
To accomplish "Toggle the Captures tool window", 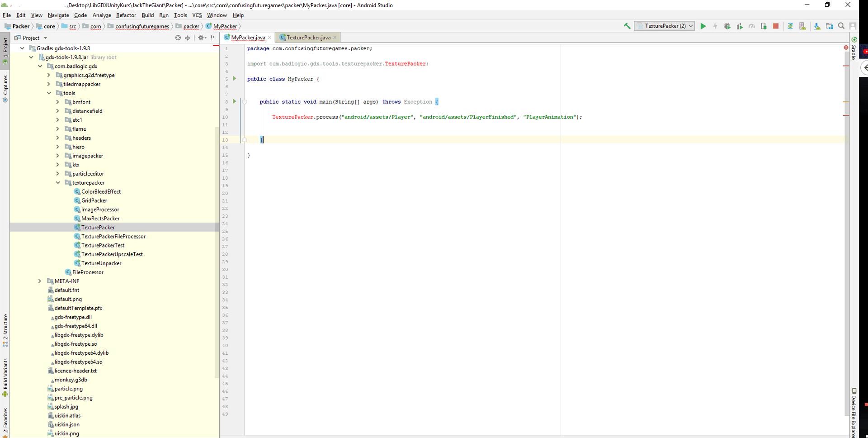I will [x=5, y=88].
